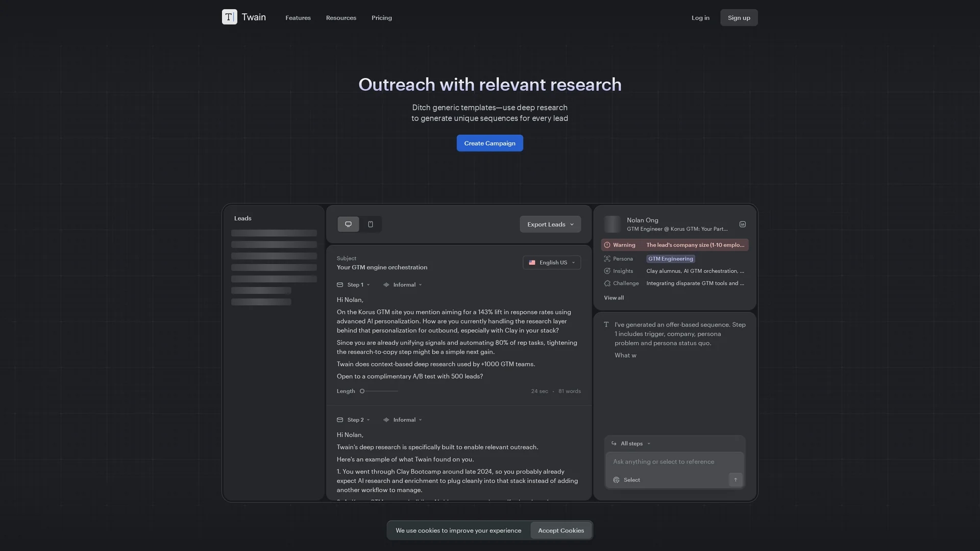Screen dimensions: 980x551
Task: Expand the Step 2 dropdown
Action: [358, 420]
